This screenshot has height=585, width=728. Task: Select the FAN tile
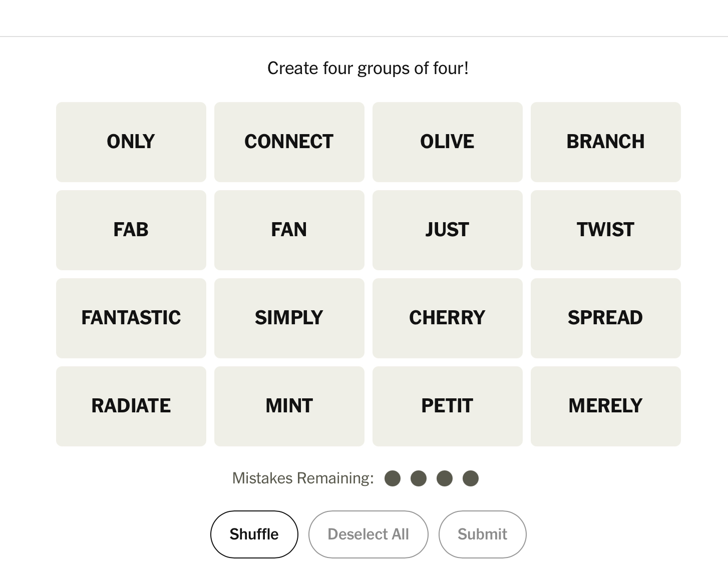click(x=289, y=230)
